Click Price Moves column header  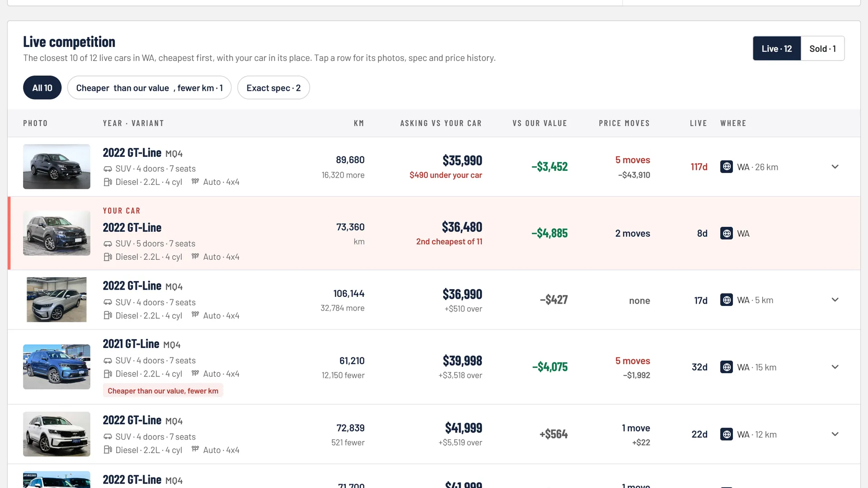click(624, 123)
